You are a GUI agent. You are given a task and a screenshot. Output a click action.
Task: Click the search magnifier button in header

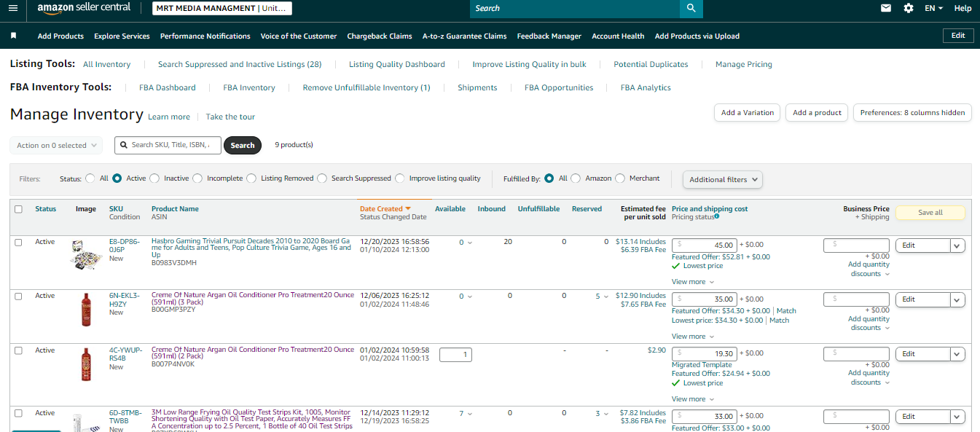tap(691, 8)
